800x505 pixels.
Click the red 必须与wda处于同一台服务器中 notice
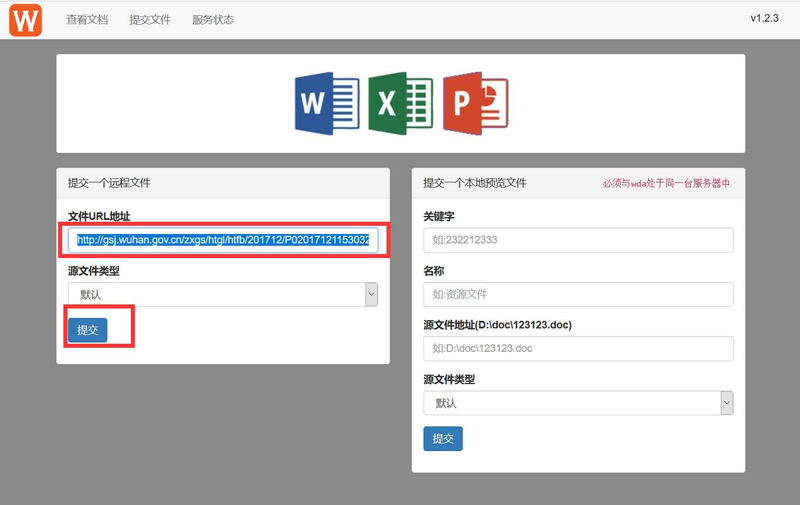point(666,183)
